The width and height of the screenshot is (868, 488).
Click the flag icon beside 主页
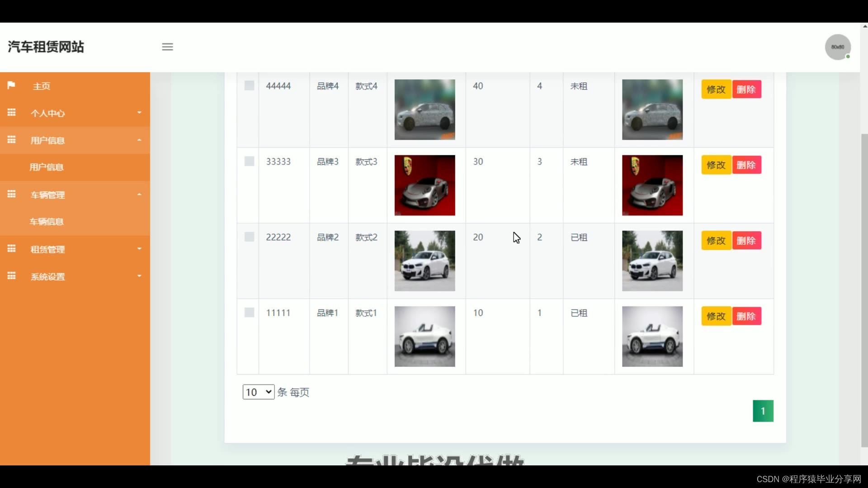coord(11,85)
